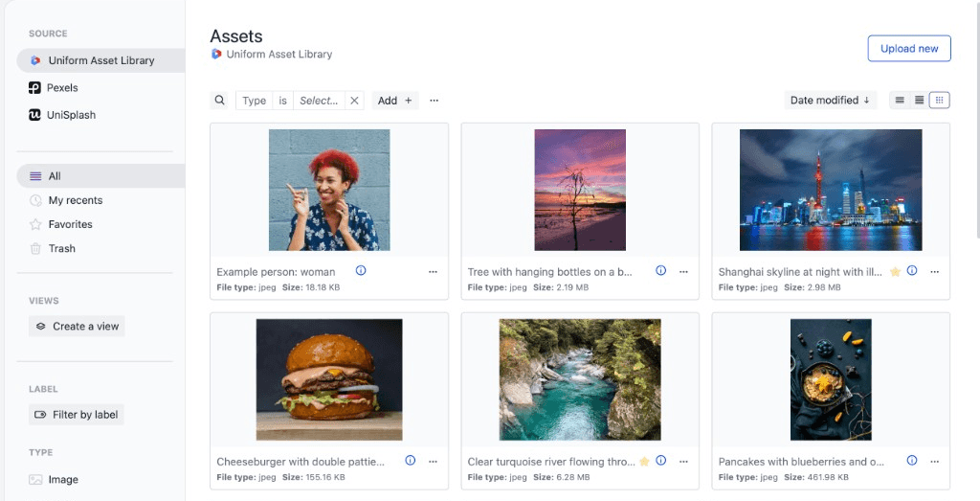
Task: Open Pancakes with blueberries thumbnail
Action: click(x=831, y=379)
